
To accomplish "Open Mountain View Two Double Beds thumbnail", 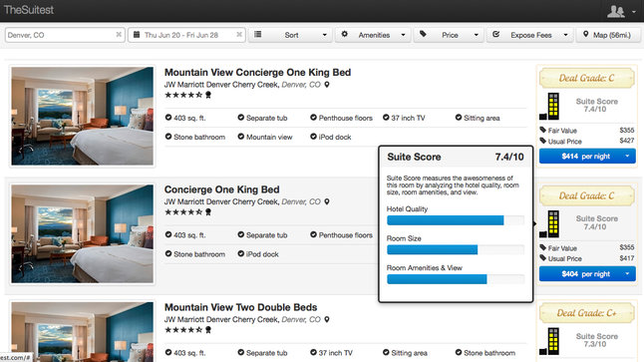I will coord(82,332).
